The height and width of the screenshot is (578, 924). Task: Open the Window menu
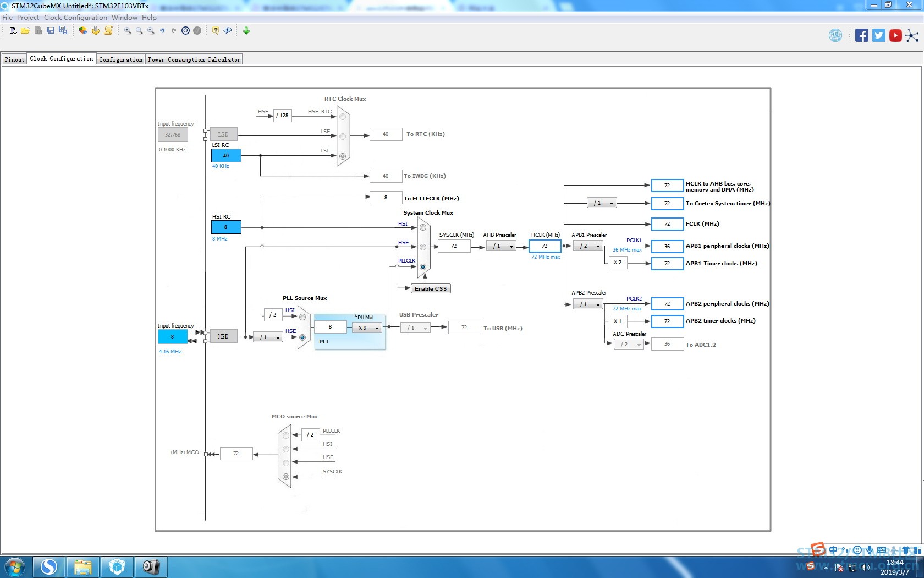click(125, 18)
